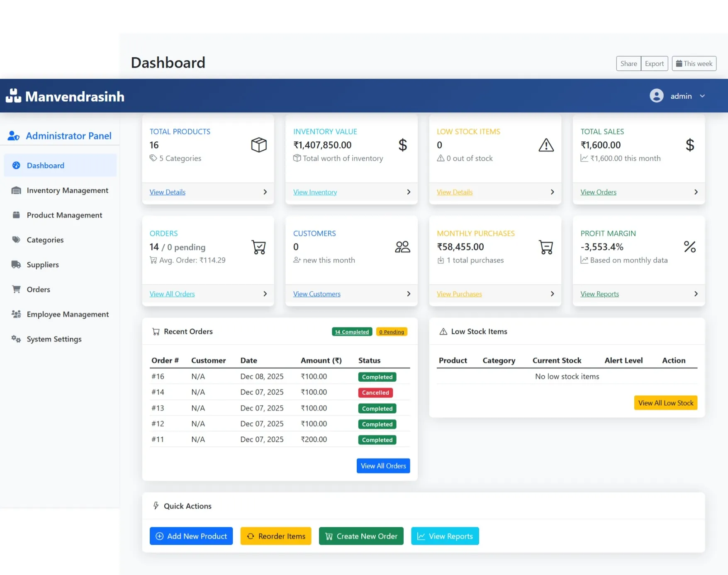Screen dimensions: 728x575
Task: Toggle the 0 Pending orders filter badge
Action: (x=391, y=331)
